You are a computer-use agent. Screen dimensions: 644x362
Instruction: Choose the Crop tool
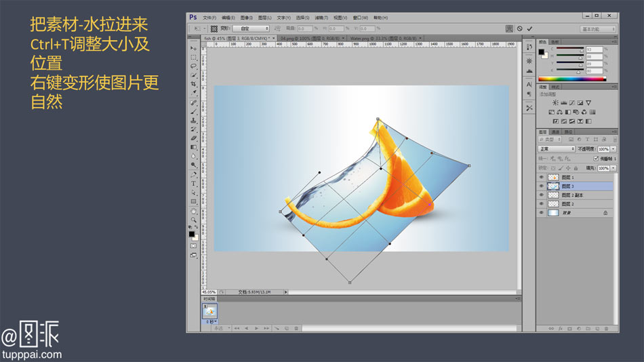pyautogui.click(x=193, y=83)
